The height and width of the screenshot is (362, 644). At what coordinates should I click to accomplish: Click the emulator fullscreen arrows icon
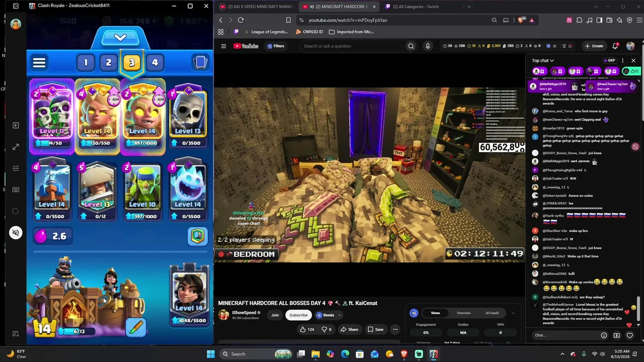[x=16, y=147]
